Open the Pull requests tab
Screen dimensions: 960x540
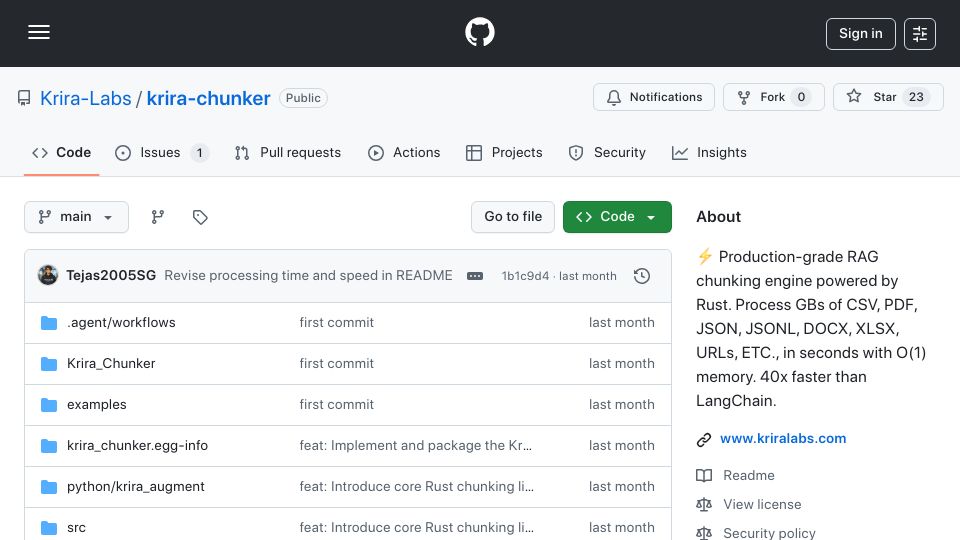pyautogui.click(x=288, y=152)
